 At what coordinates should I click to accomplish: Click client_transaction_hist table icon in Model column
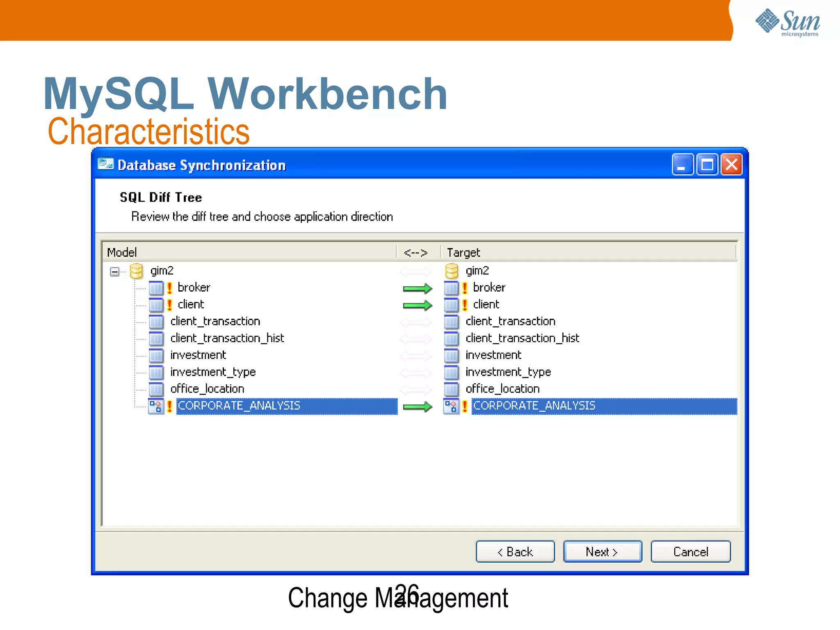(x=156, y=339)
